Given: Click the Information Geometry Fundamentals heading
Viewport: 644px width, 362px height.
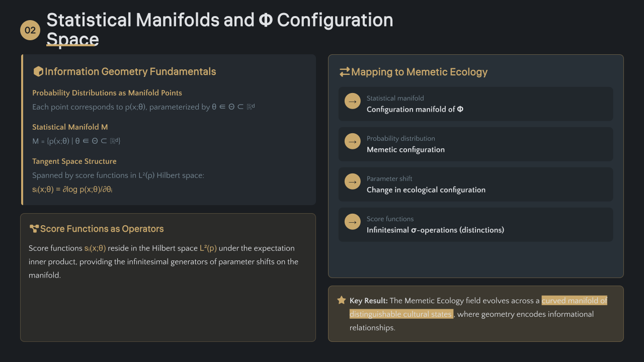Looking at the screenshot, I should click(130, 72).
